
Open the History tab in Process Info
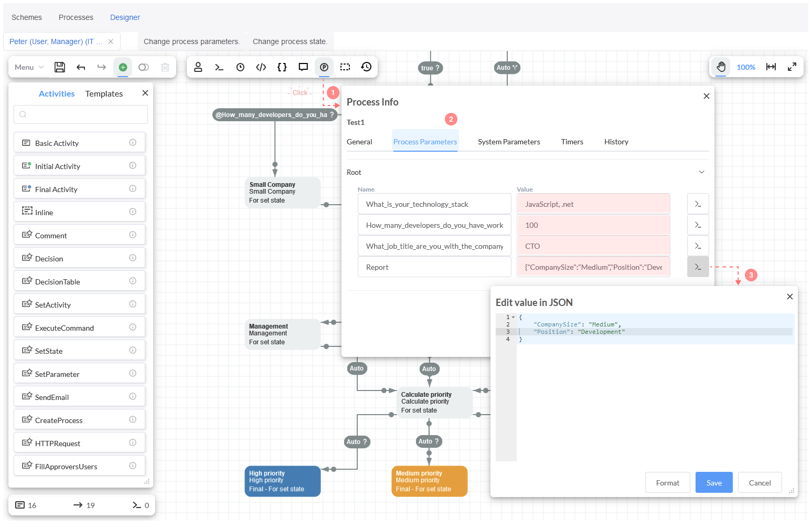pos(616,142)
